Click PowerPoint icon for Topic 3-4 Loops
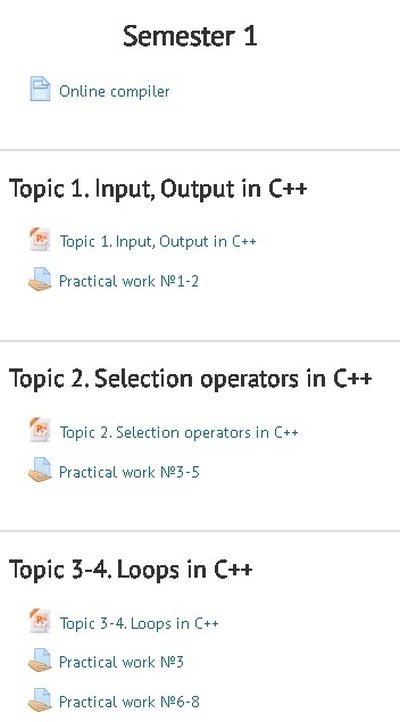Screen dimensions: 400x722 (40, 621)
